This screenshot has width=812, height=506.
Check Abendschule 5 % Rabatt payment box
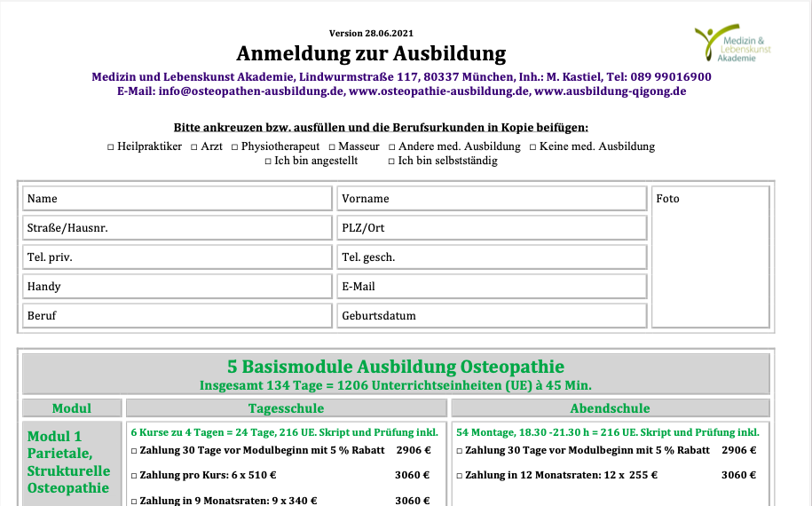coord(460,451)
